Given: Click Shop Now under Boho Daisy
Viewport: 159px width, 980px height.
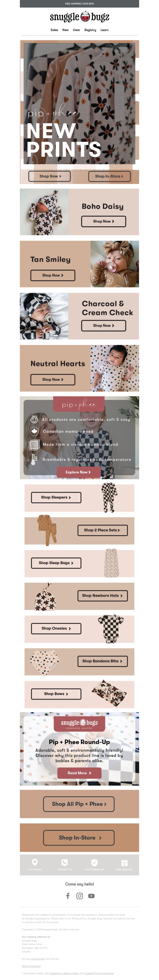Looking at the screenshot, I should (x=104, y=221).
